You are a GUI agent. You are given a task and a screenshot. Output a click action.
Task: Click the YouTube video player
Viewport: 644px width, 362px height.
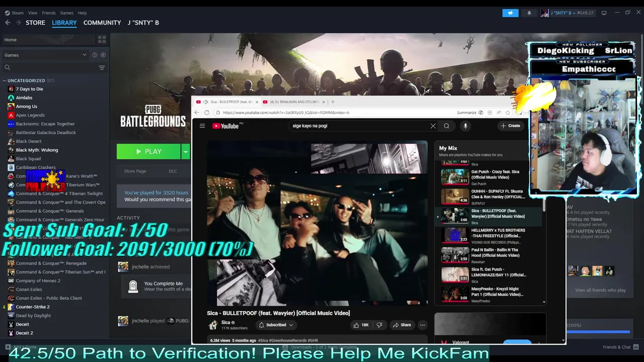[x=317, y=223]
